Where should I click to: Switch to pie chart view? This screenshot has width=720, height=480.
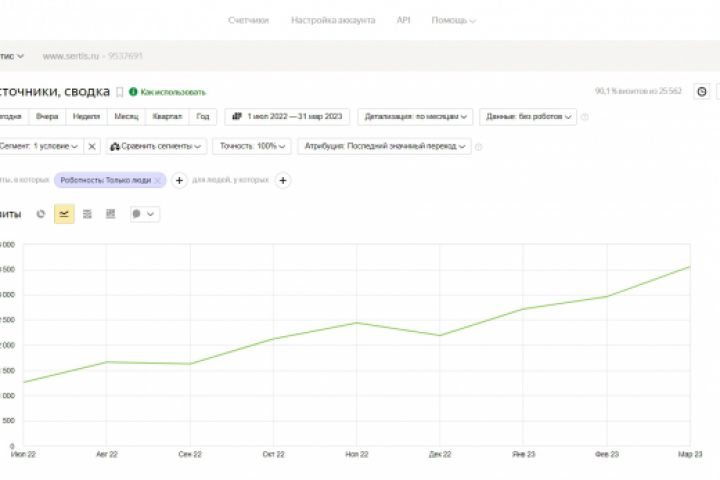41,214
